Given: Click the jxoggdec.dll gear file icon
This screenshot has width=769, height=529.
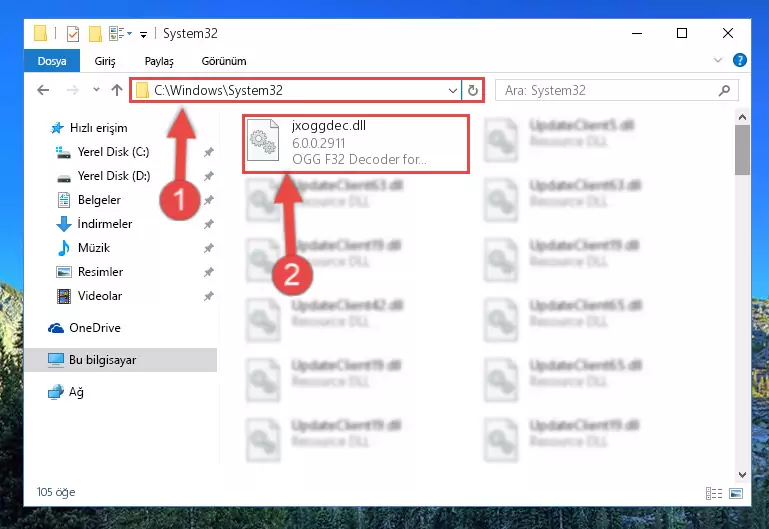Looking at the screenshot, I should point(263,141).
